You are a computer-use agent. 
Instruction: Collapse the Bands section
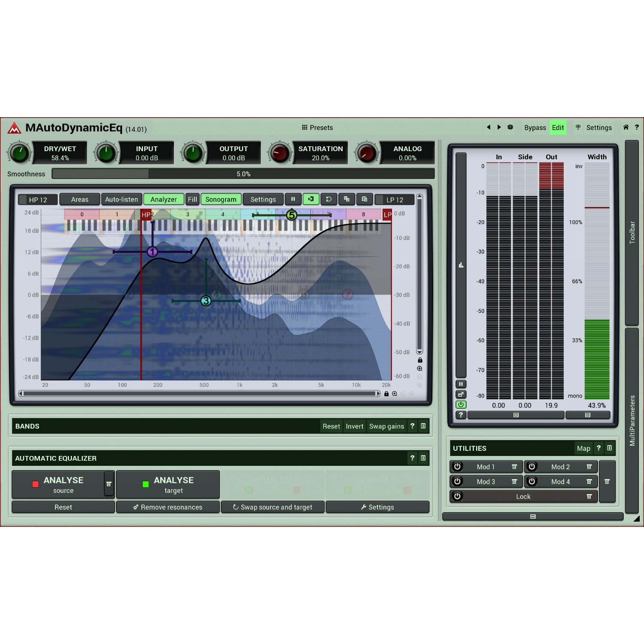[x=423, y=426]
